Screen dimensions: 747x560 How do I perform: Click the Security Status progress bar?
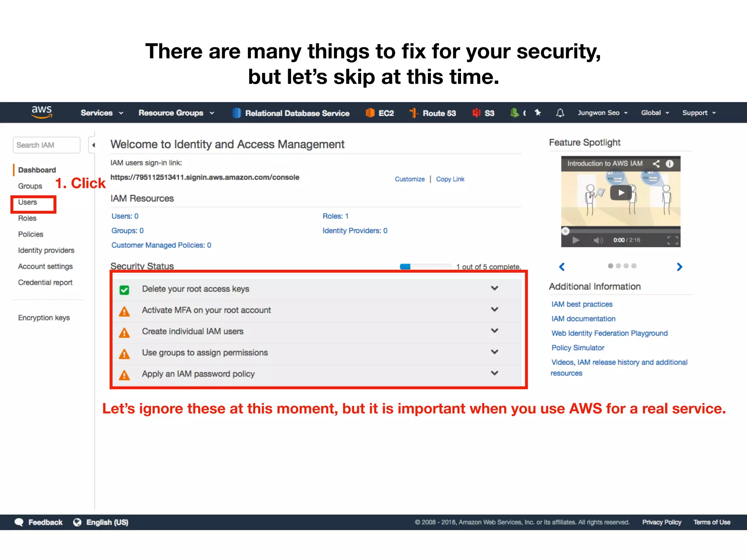(x=426, y=267)
